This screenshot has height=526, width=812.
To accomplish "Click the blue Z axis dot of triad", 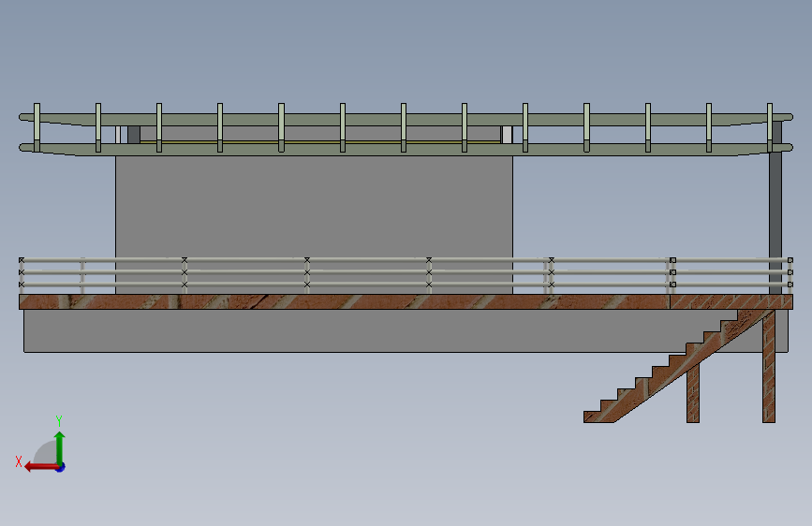I will (61, 467).
